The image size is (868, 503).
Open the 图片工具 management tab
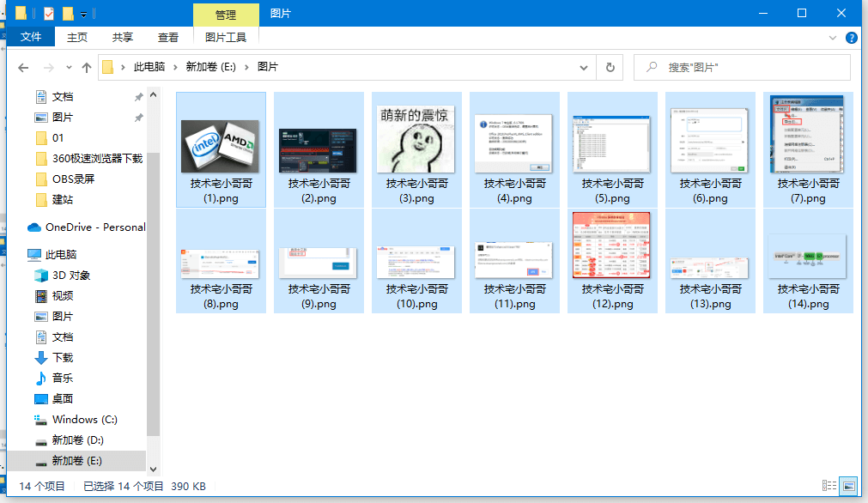225,37
